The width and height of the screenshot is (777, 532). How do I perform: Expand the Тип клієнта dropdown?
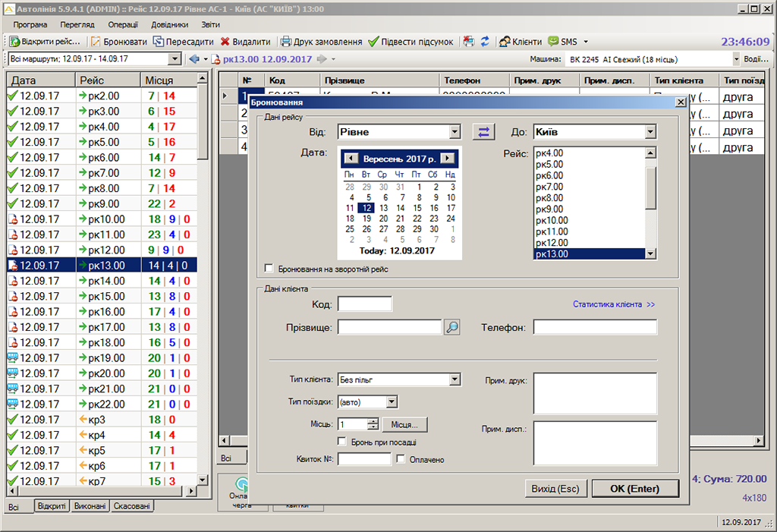click(455, 379)
